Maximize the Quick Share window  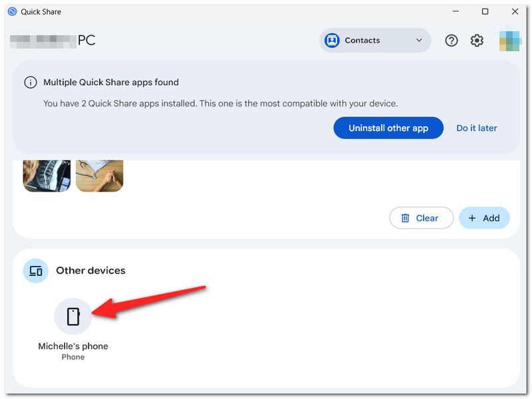click(485, 11)
